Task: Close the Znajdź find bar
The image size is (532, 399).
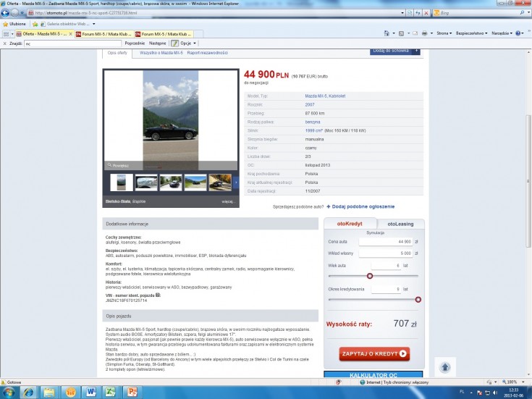Action: (5, 43)
